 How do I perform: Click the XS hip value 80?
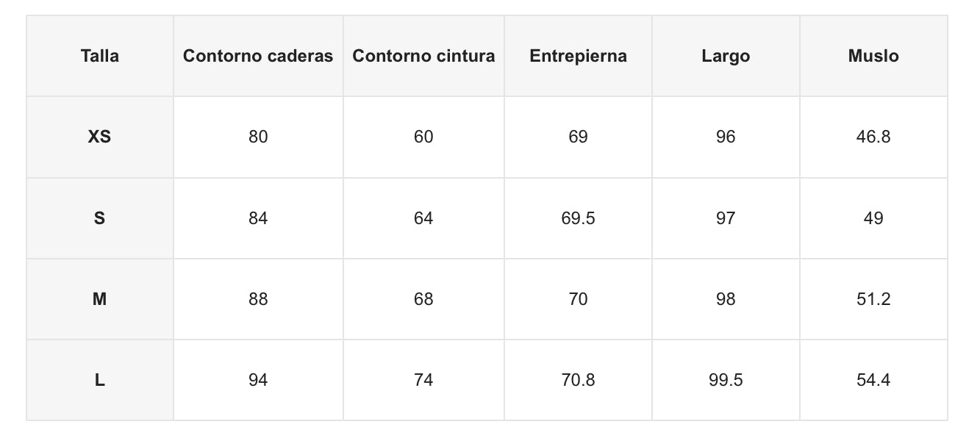[258, 137]
